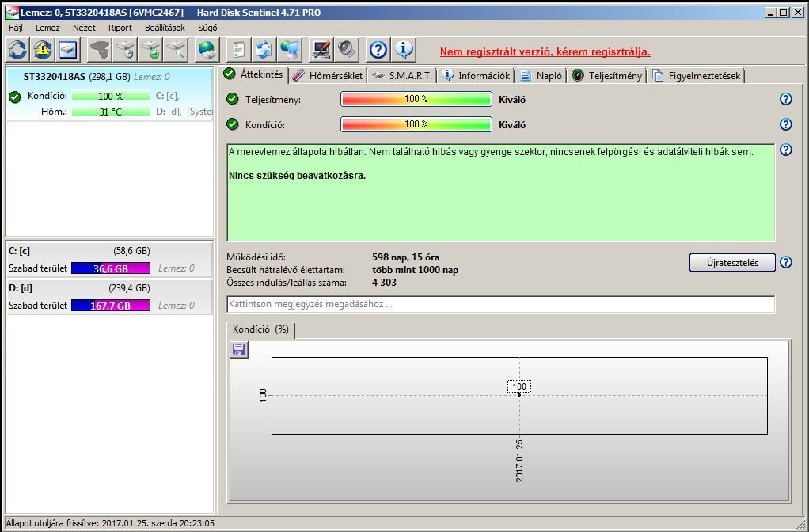Screen dimensions: 809x532
Task: Click the 2017.01.25. date label on chart axis
Action: click(x=519, y=460)
